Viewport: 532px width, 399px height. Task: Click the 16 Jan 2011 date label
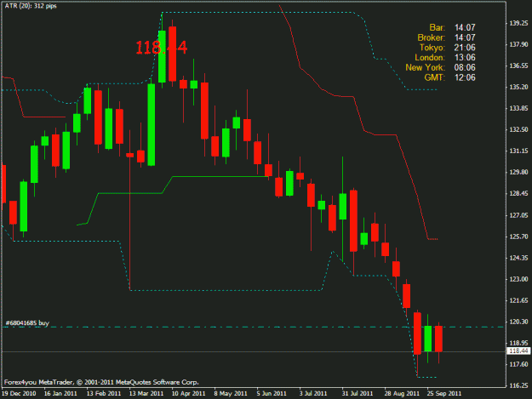pyautogui.click(x=60, y=394)
